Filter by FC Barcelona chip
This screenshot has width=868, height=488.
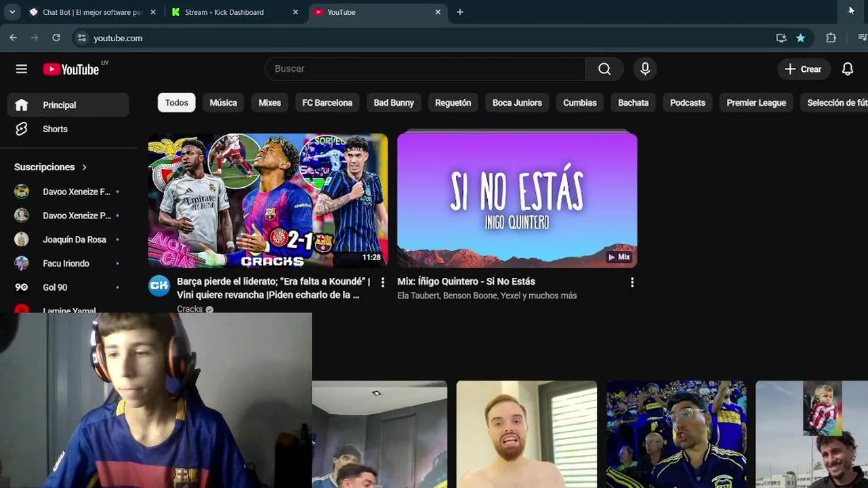pyautogui.click(x=327, y=103)
